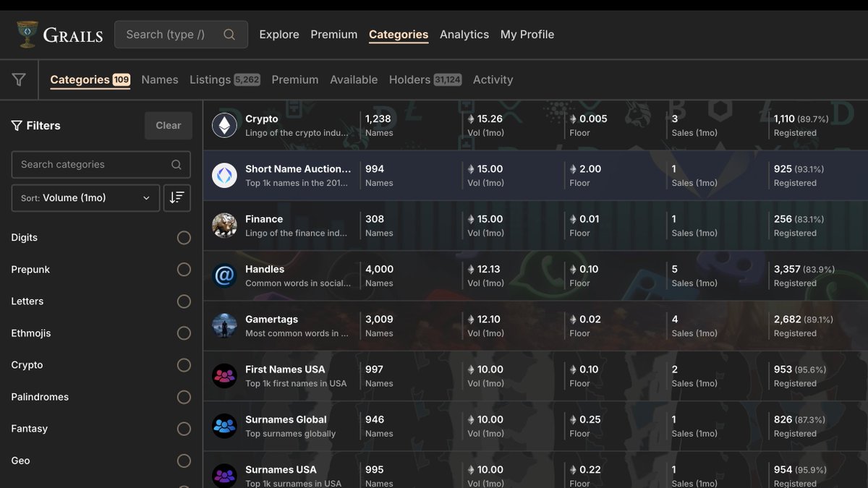Click First Names USA 0.10 floor

pyautogui.click(x=589, y=369)
